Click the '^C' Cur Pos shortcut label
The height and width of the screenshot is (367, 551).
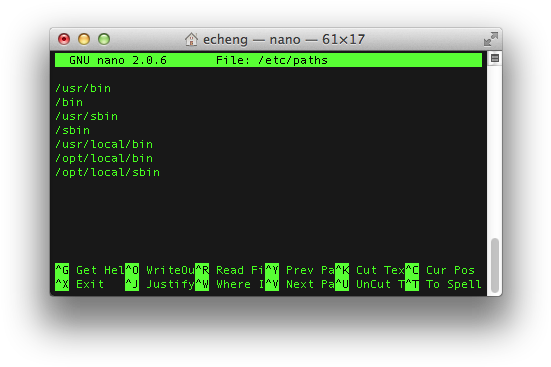412,270
